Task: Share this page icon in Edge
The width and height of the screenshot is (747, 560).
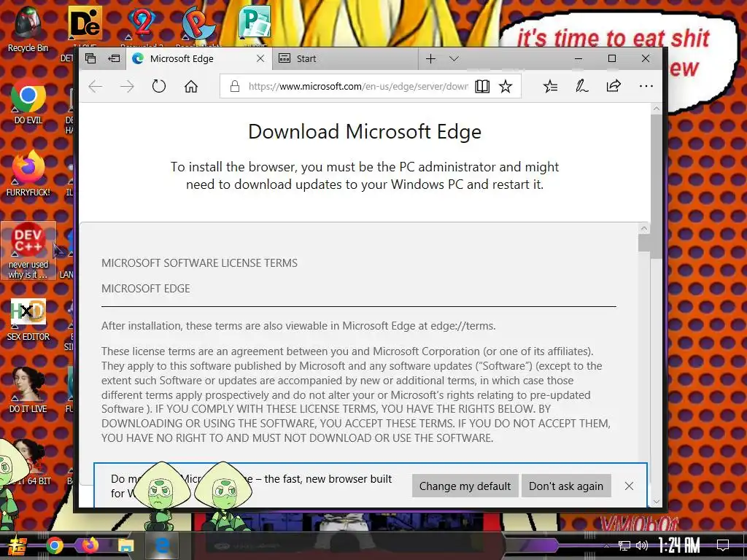Action: tap(614, 86)
